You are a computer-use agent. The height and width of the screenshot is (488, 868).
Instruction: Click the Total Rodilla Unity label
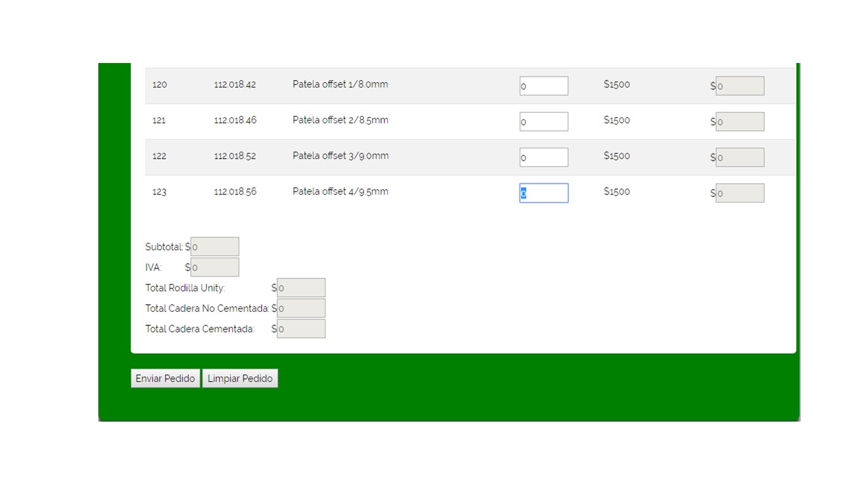click(x=185, y=288)
